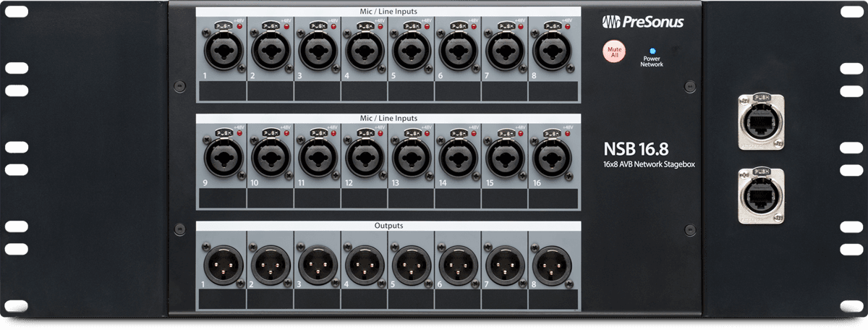Enable +48V phantom LED on input 16

pos(569,133)
